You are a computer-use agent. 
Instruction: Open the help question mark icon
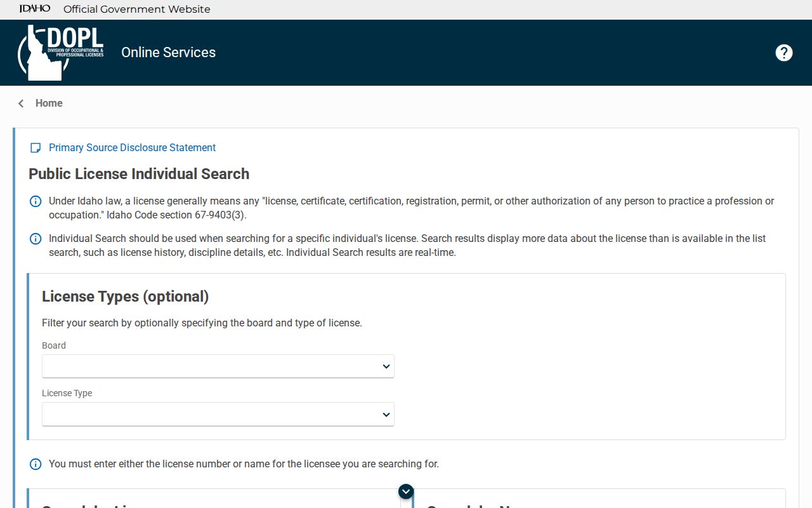click(784, 53)
